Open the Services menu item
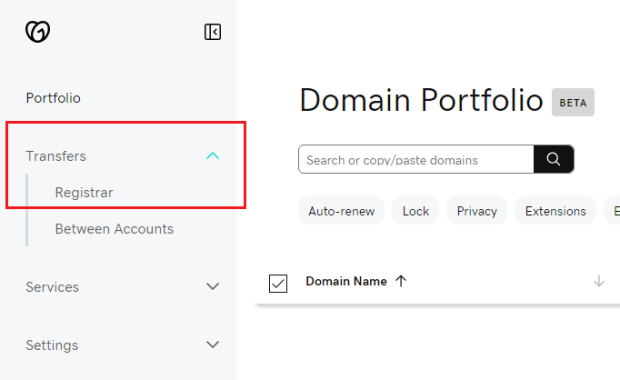 pos(52,287)
